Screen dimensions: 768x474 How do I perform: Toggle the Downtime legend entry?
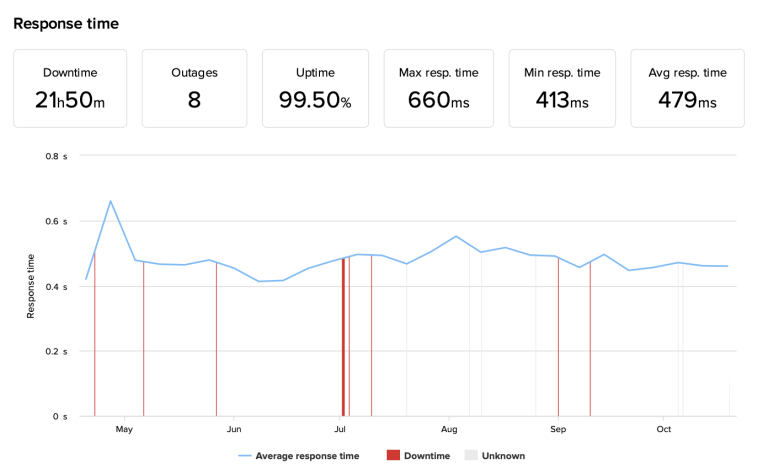tap(418, 456)
